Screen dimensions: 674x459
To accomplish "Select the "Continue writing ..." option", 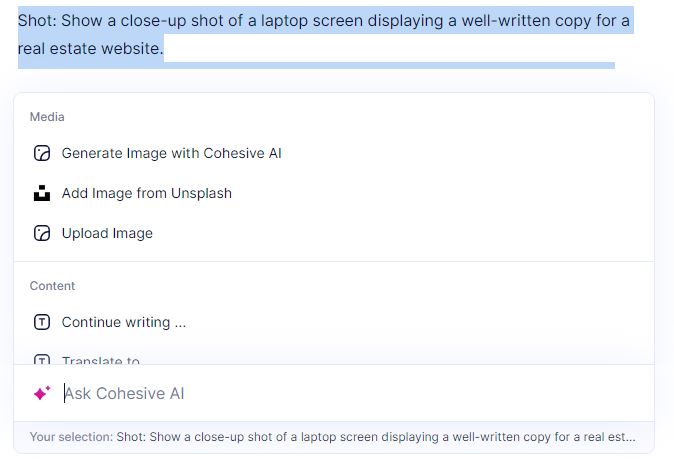I will [x=124, y=322].
